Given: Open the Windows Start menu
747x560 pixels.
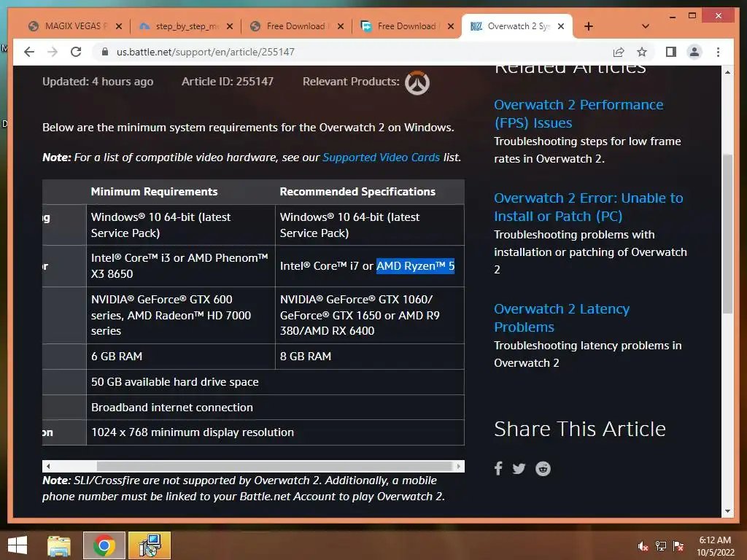Looking at the screenshot, I should pos(18,545).
